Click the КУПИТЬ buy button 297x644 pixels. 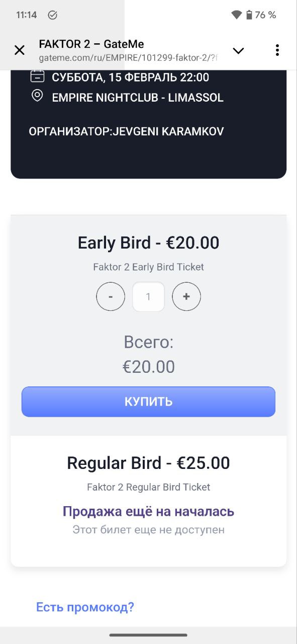point(148,401)
